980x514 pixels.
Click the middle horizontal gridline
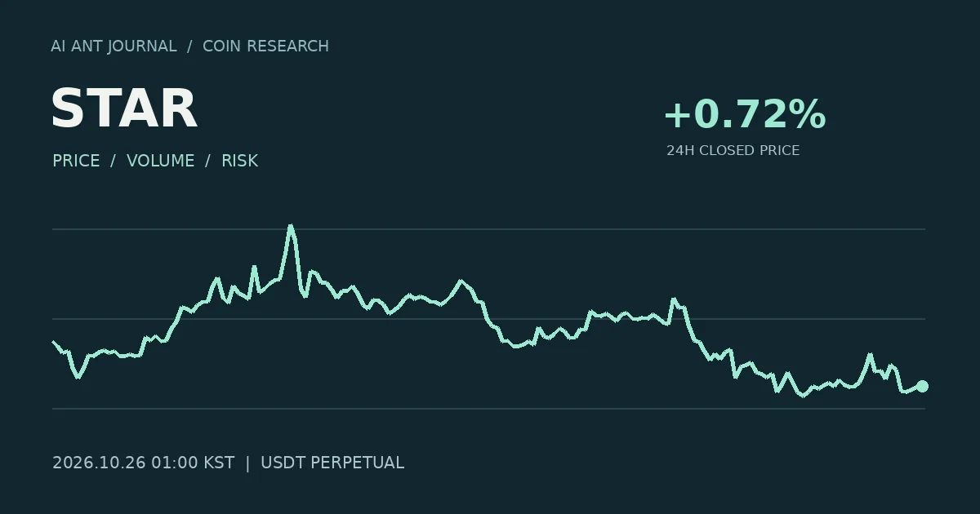488,319
